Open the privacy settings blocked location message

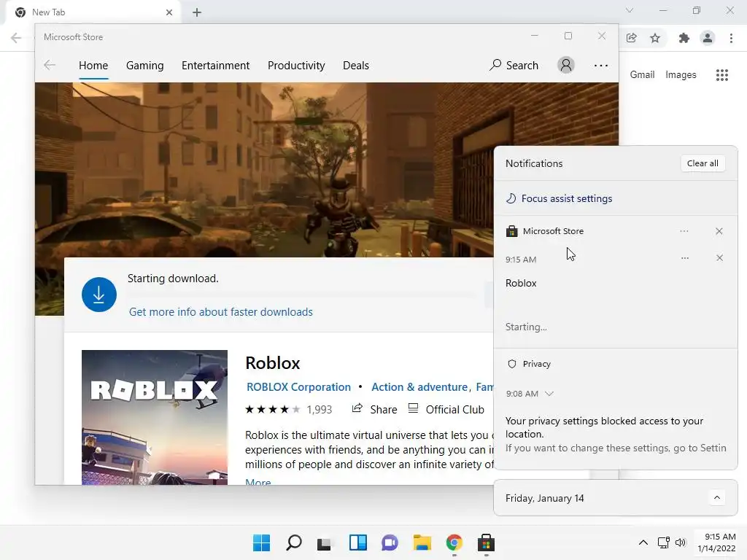coord(616,435)
